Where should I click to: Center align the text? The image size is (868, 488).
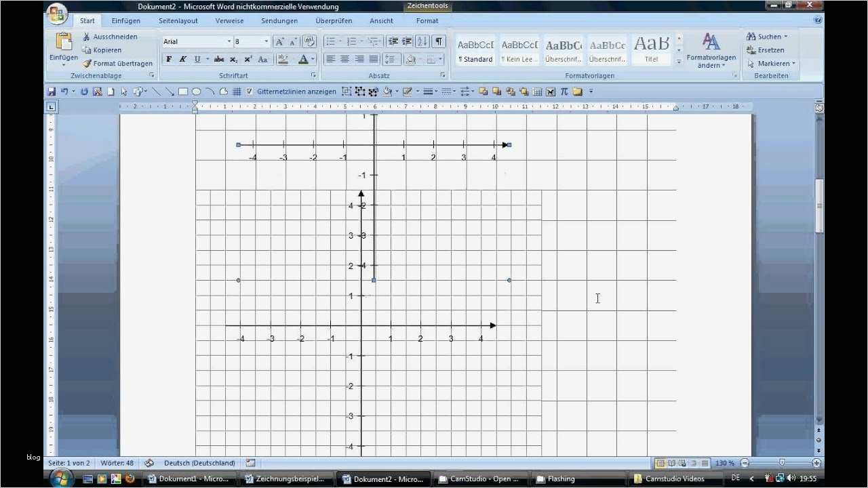[344, 60]
